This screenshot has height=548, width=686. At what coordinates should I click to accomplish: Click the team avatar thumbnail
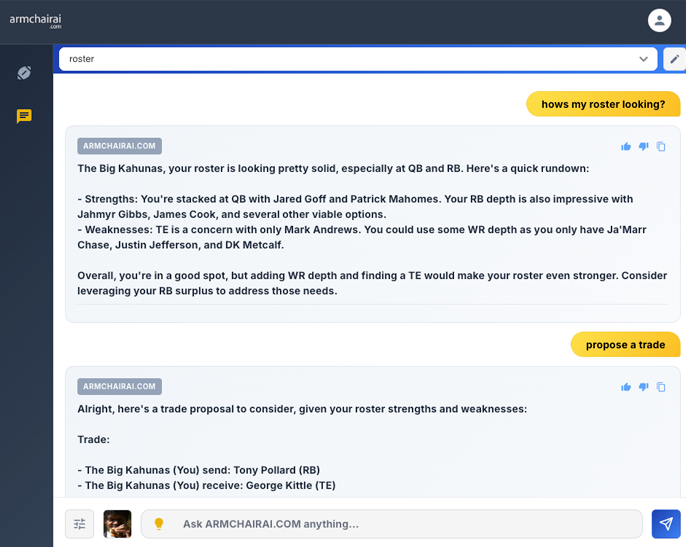[117, 524]
